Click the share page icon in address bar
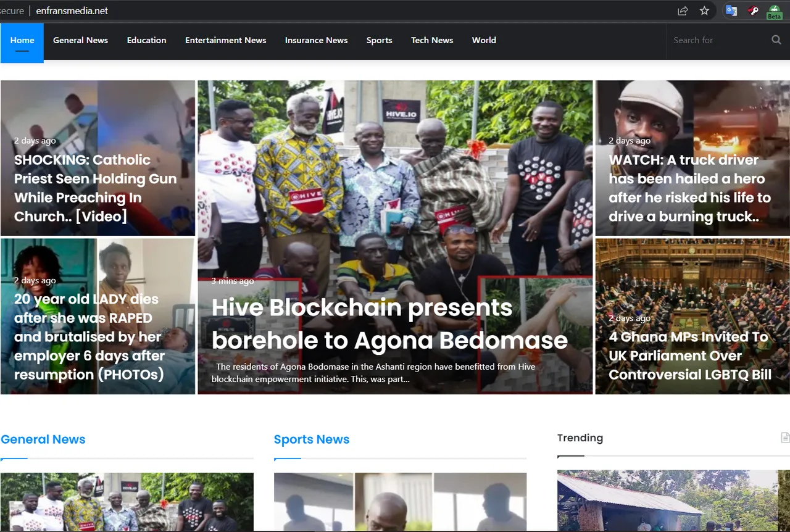Image resolution: width=790 pixels, height=532 pixels. pyautogui.click(x=683, y=10)
